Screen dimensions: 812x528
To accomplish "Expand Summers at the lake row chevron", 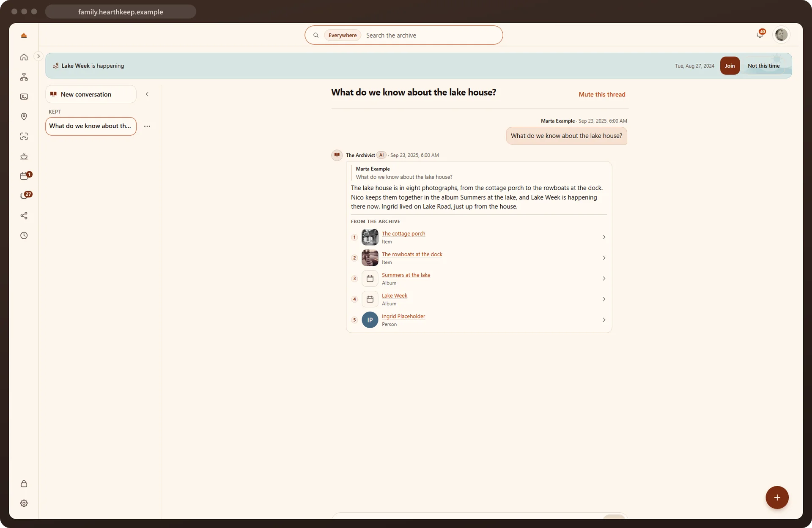I will click(x=604, y=279).
